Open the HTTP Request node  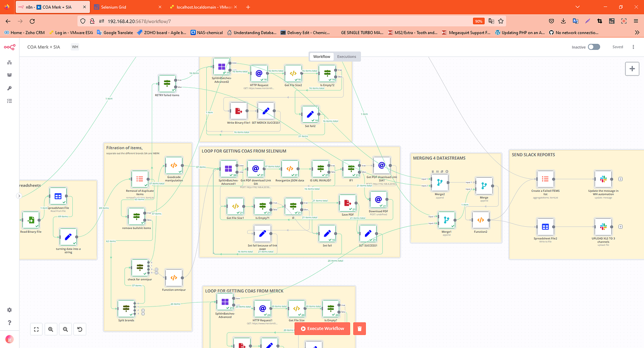pyautogui.click(x=259, y=73)
